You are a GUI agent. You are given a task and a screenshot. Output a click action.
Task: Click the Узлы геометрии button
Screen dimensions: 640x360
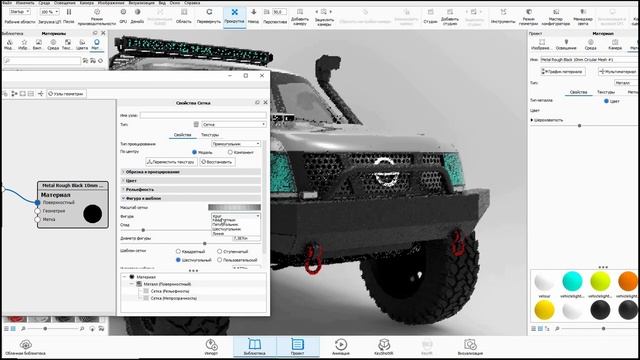tap(66, 94)
